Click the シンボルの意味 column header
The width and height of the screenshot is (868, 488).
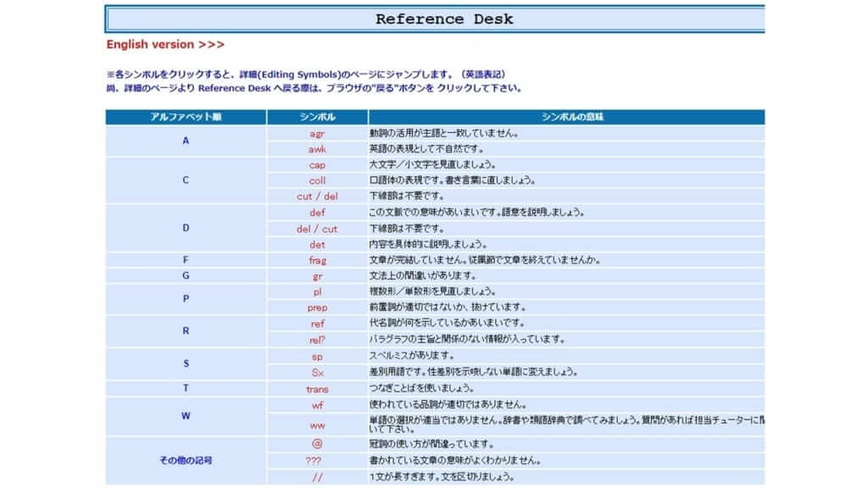coord(567,117)
